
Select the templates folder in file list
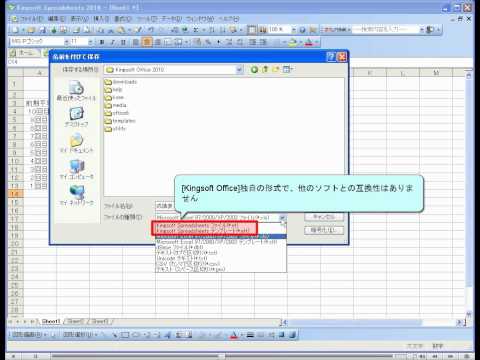coord(120,121)
